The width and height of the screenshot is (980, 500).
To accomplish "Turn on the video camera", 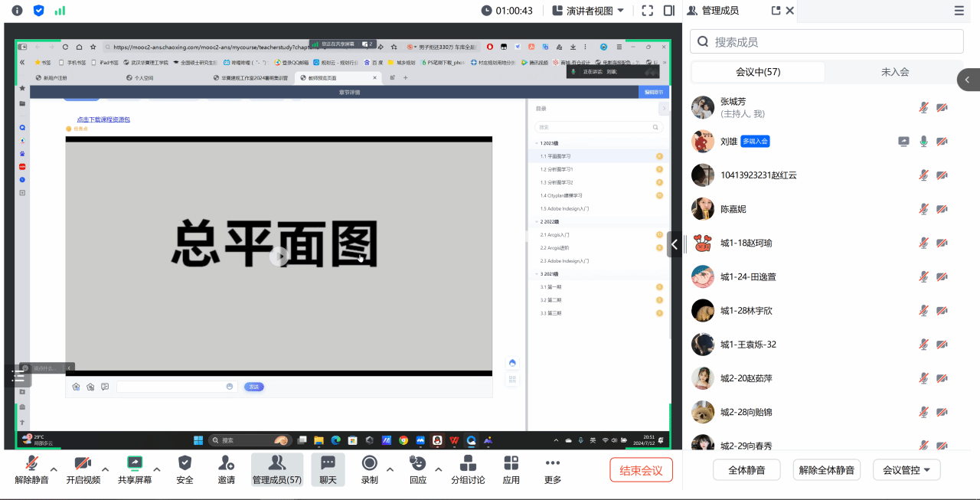I will coord(83,463).
